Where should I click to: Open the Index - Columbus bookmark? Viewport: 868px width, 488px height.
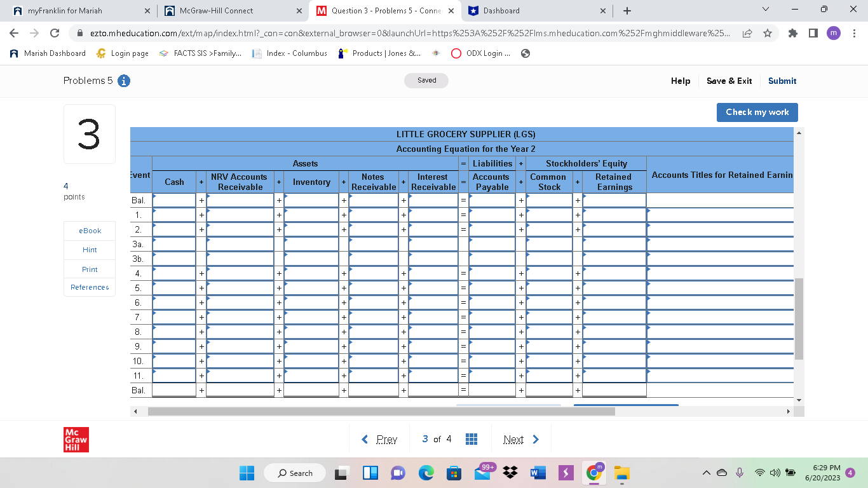(290, 53)
